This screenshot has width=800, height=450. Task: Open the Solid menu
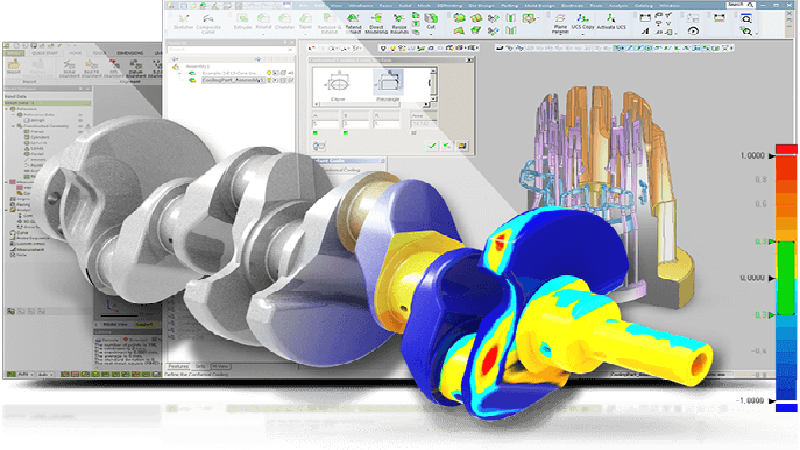(x=405, y=5)
